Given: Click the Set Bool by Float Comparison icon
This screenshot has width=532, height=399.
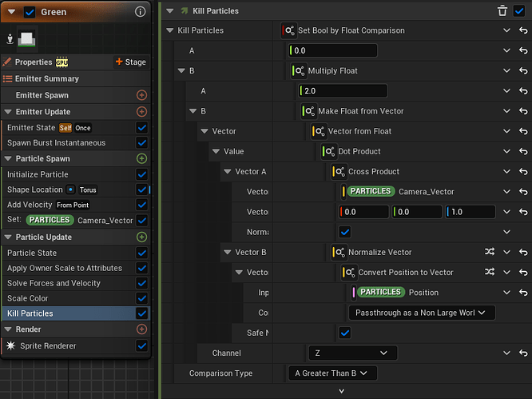Looking at the screenshot, I should 289,30.
